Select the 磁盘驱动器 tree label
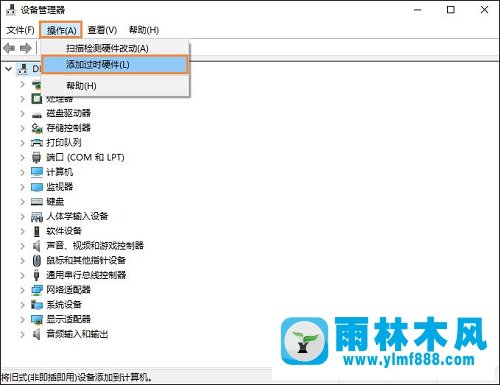This screenshot has height=385, width=500. 68,113
